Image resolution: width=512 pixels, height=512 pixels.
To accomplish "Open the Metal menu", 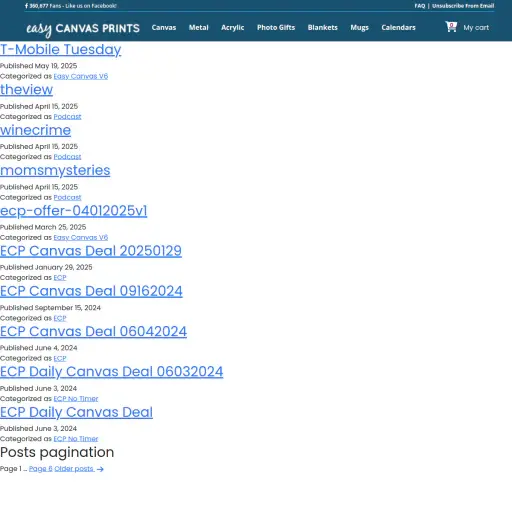I will pos(198,28).
